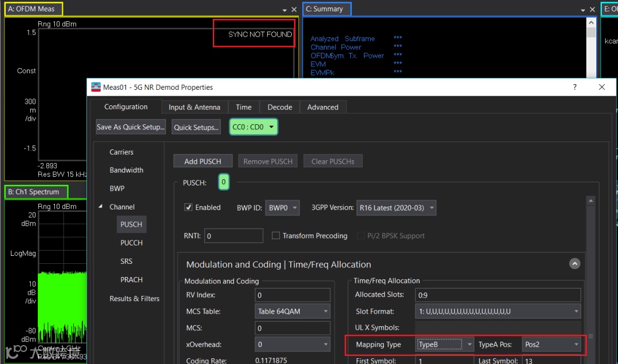
Task: Click the RV Index input field
Action: (x=292, y=295)
